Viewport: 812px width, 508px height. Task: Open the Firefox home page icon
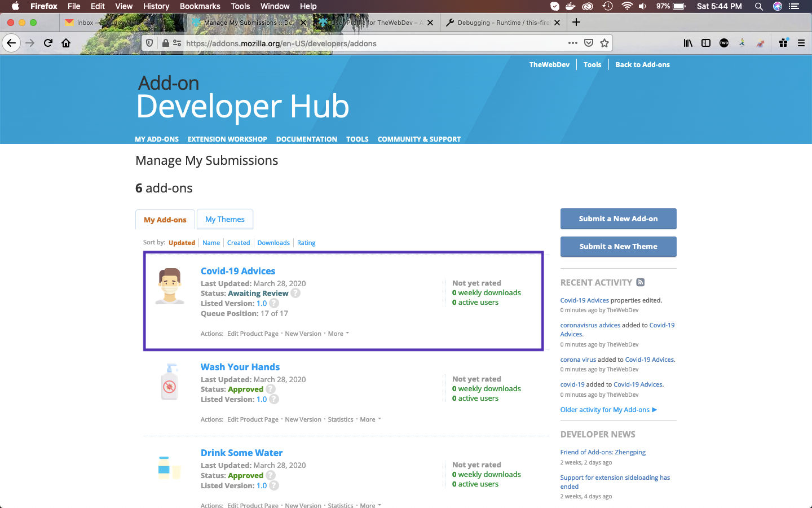(66, 43)
